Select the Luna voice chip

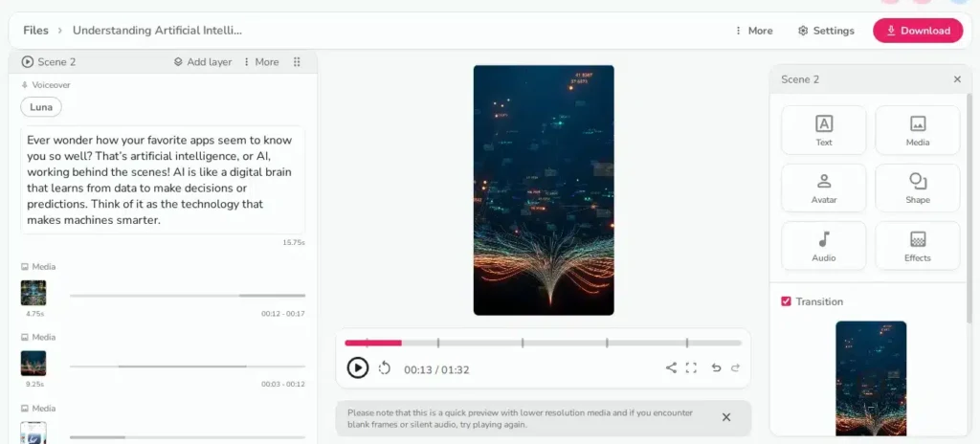click(x=41, y=107)
